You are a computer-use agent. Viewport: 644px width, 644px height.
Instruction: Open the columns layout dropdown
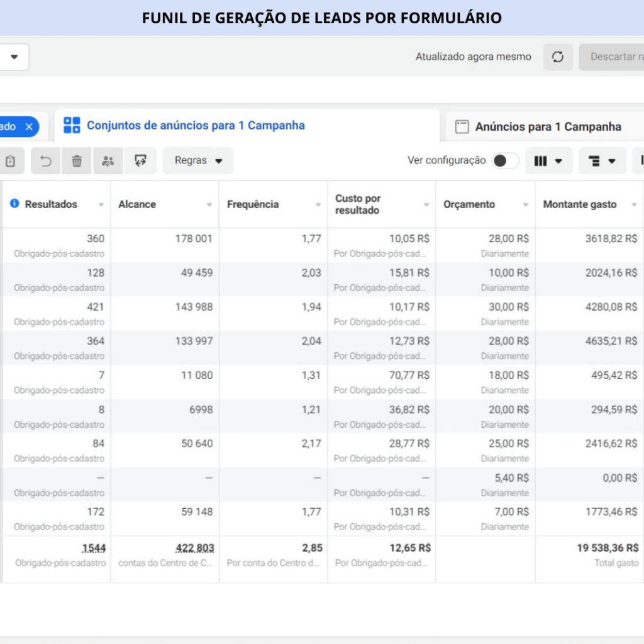[548, 161]
